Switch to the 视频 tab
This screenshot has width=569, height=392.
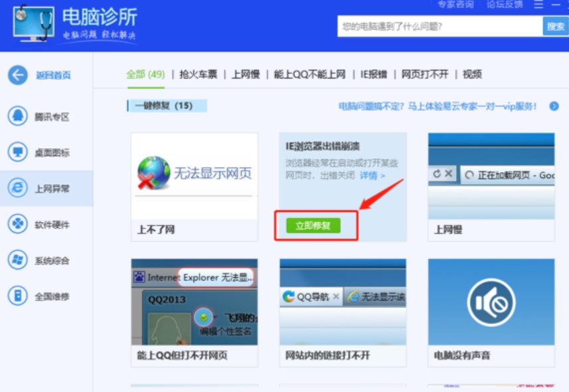pyautogui.click(x=472, y=74)
